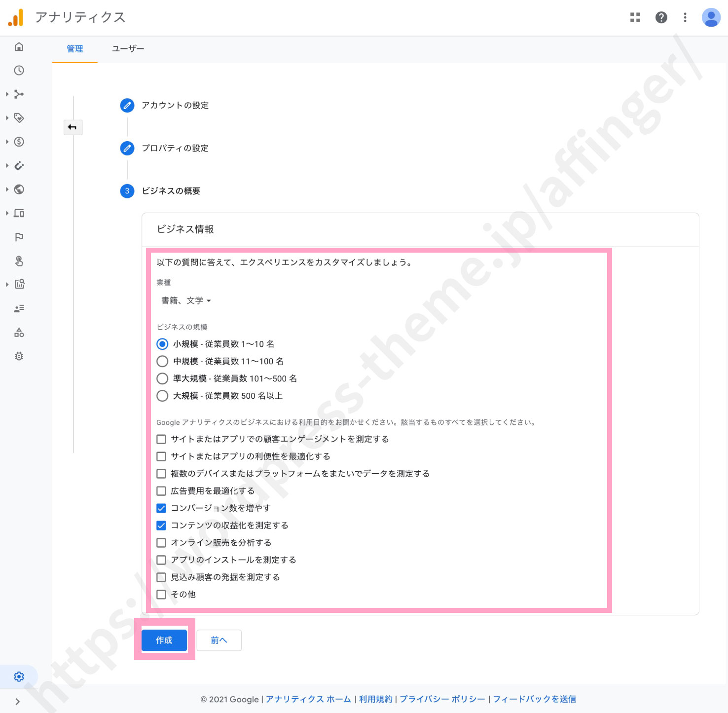Switch to ユーザー tab
728x713 pixels.
tap(128, 49)
